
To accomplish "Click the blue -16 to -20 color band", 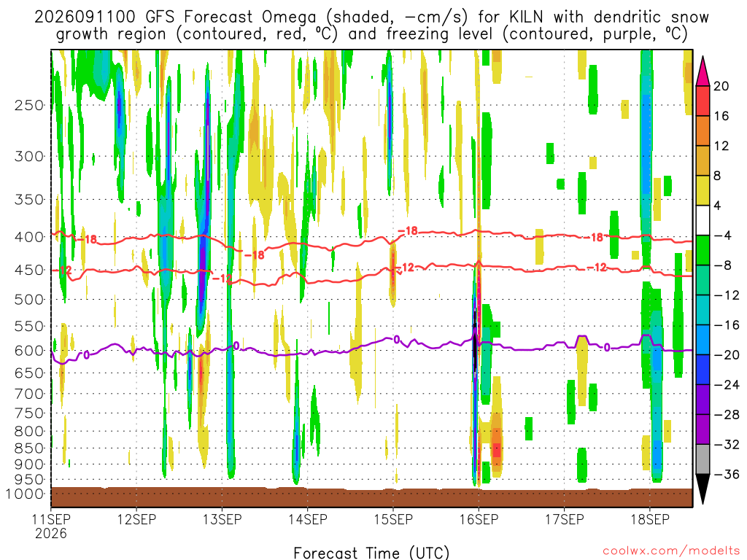I will (703, 340).
